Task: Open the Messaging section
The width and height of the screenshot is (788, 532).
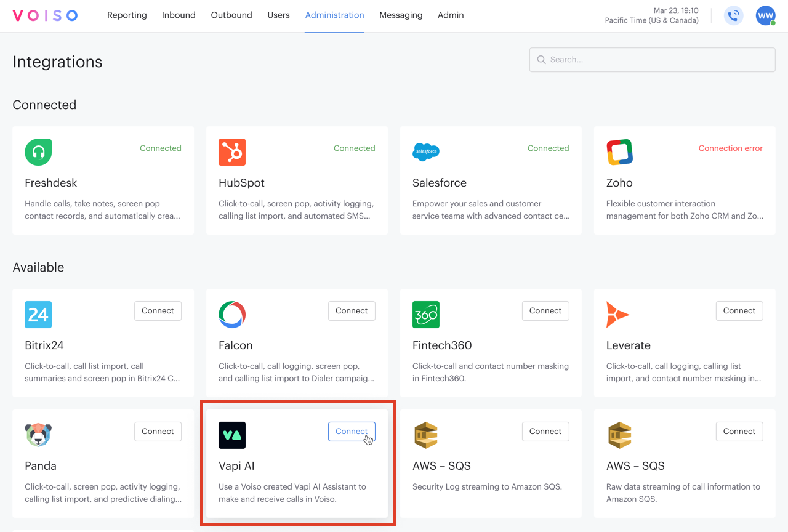Action: 401,15
